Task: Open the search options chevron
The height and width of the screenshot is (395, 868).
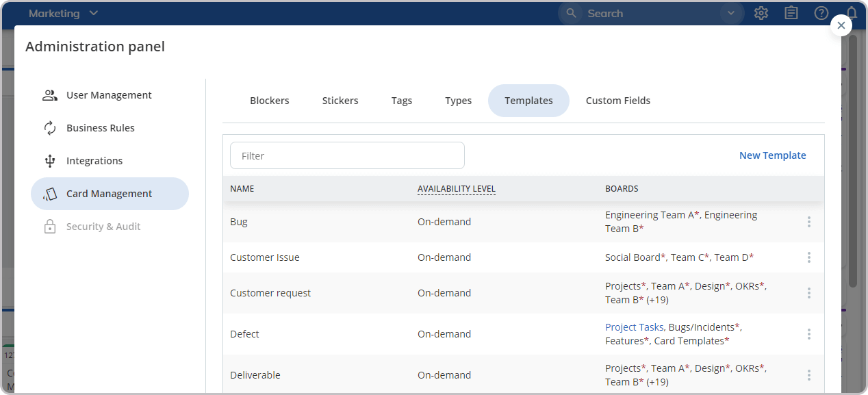Action: pyautogui.click(x=730, y=13)
